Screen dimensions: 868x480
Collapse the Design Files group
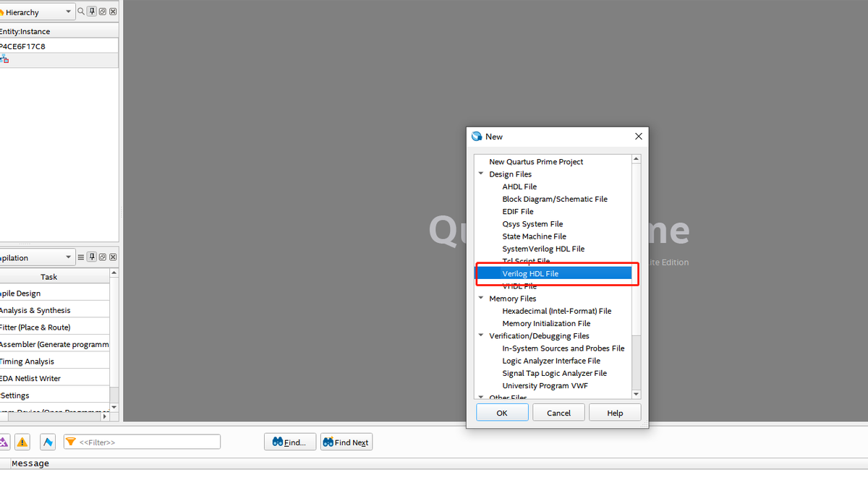(x=481, y=174)
